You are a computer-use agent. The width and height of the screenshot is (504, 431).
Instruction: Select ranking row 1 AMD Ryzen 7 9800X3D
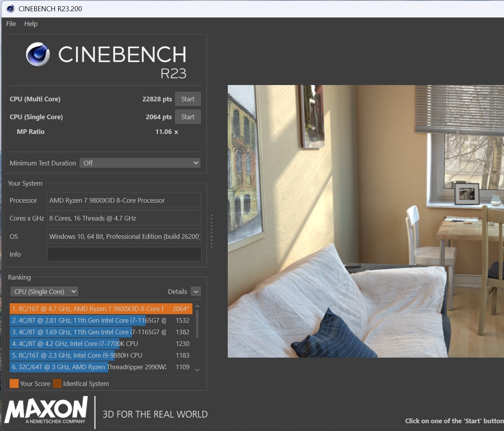(101, 309)
